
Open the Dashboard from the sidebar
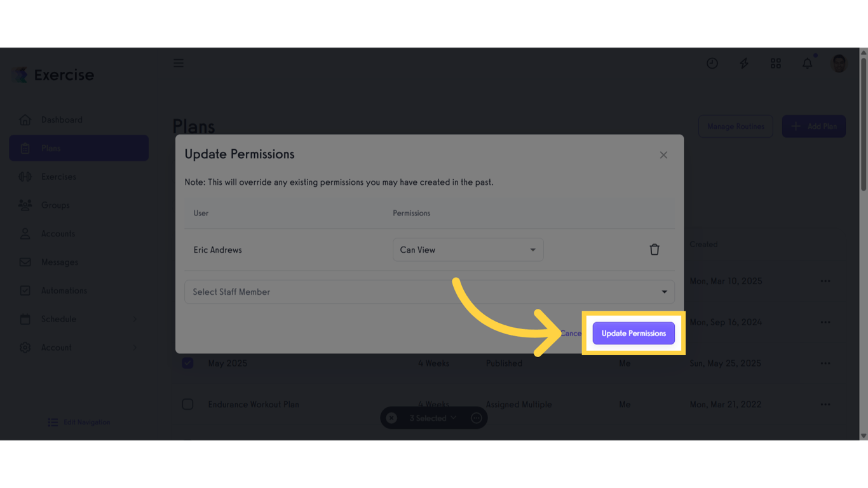62,119
